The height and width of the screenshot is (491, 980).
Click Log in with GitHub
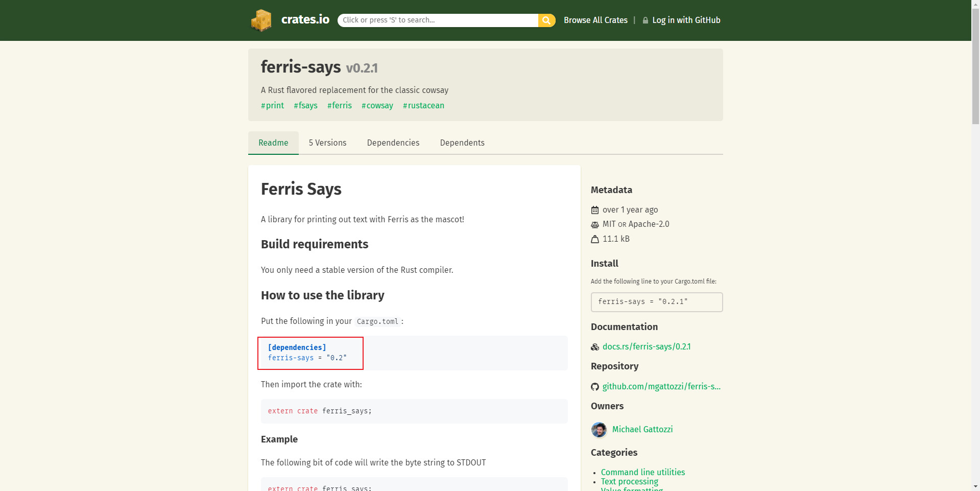(686, 20)
